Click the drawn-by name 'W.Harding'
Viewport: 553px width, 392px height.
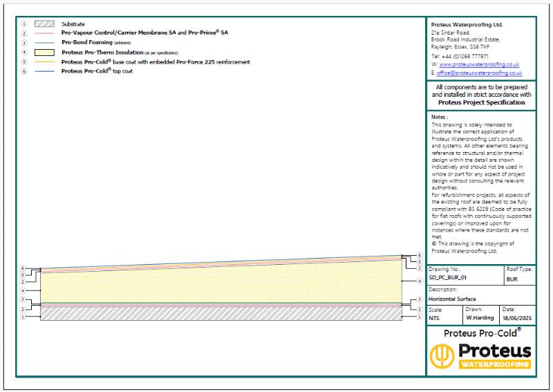pos(480,317)
